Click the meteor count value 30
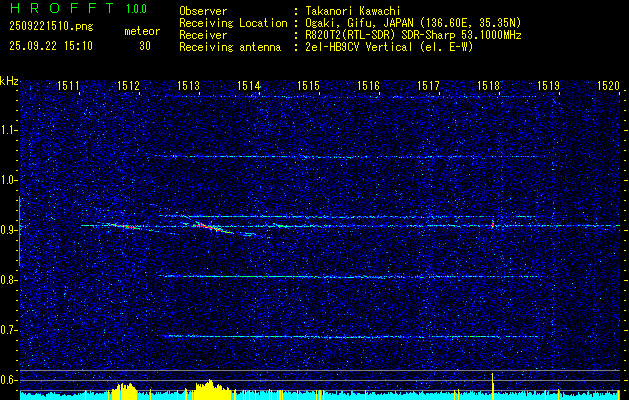The image size is (629, 400). pos(145,45)
